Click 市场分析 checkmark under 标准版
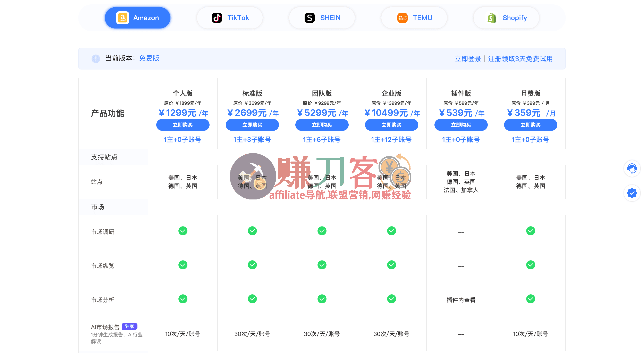Image resolution: width=644 pixels, height=353 pixels. pos(252,299)
